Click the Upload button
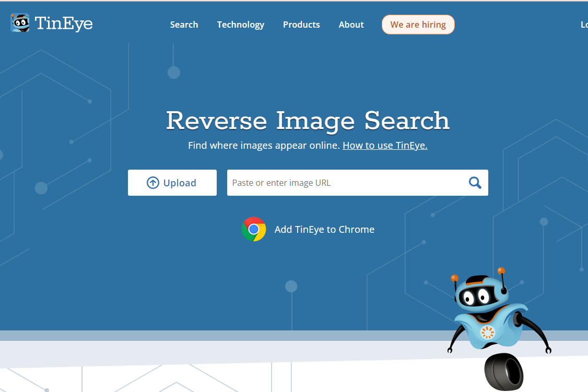 pos(172,183)
